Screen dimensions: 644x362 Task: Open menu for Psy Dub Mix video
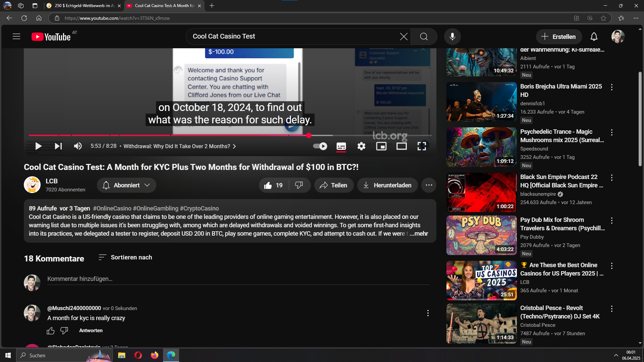click(x=612, y=221)
